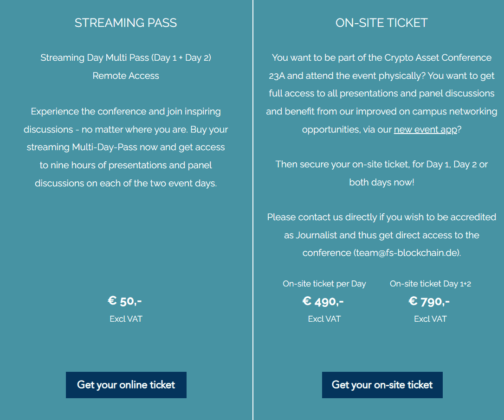Click the team@fs-blockchain.de email address

pos(407,253)
